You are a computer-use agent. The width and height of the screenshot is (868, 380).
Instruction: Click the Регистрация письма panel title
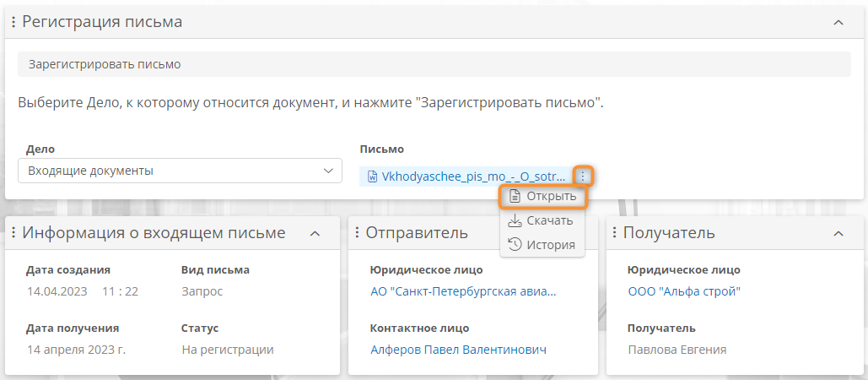click(x=102, y=23)
